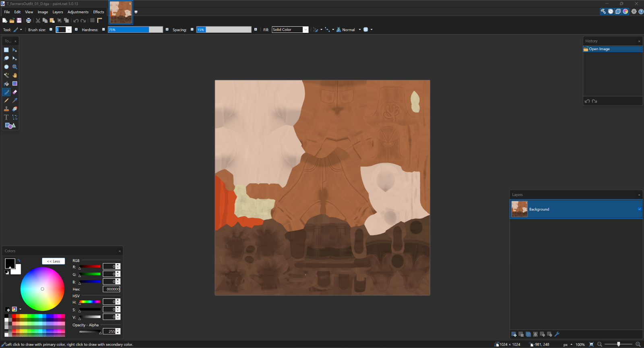Open the palette options dropdown arrow

20,309
